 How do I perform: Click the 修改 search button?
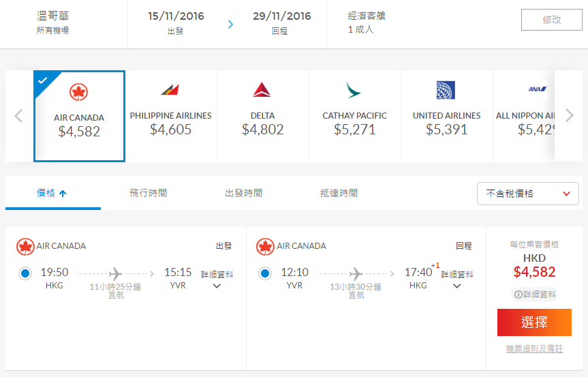pyautogui.click(x=552, y=20)
